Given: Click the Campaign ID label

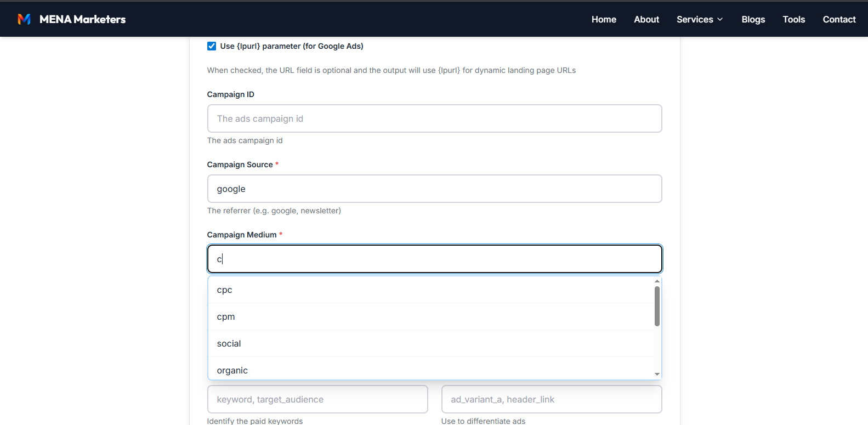Looking at the screenshot, I should pos(231,94).
